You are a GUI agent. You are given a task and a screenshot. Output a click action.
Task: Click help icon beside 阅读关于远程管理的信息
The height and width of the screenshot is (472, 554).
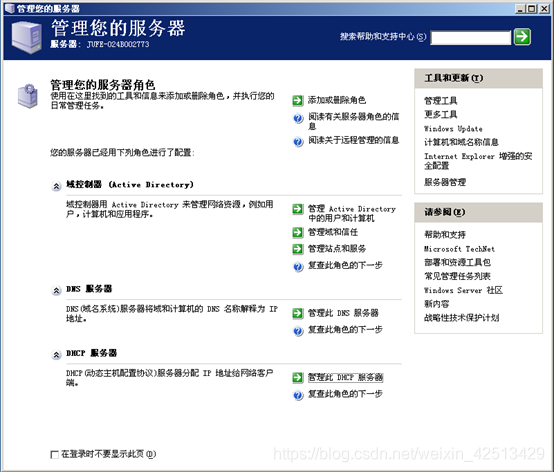(x=298, y=142)
